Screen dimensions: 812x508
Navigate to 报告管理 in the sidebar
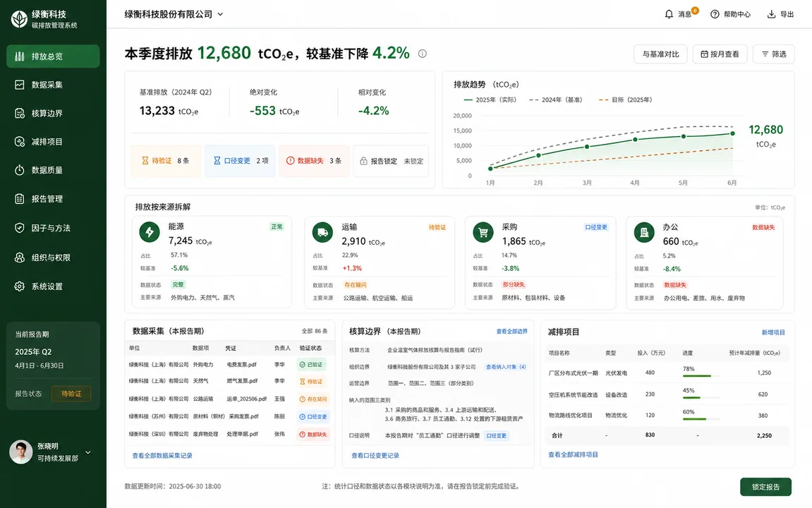(53, 199)
